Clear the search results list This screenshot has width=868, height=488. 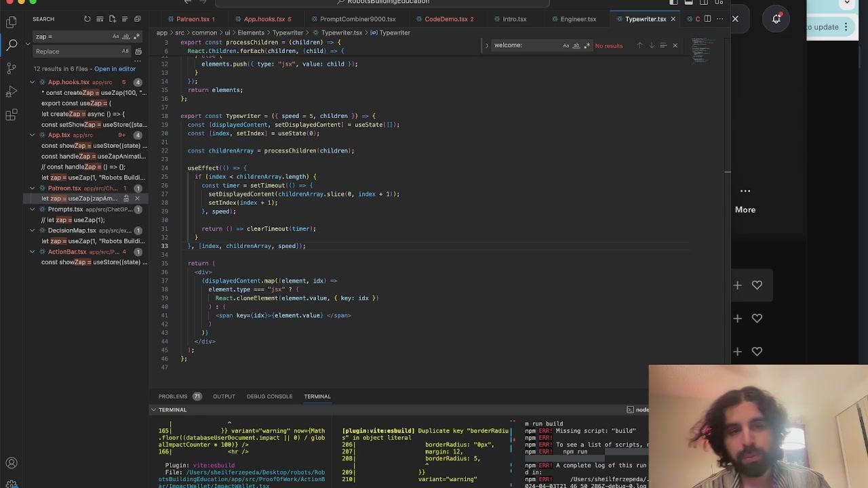(100, 19)
